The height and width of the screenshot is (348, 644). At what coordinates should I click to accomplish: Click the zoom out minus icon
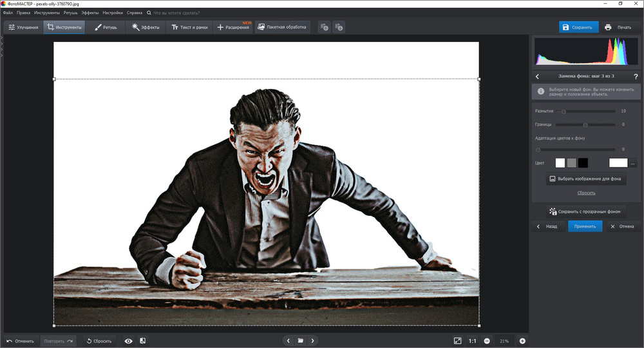coord(487,341)
